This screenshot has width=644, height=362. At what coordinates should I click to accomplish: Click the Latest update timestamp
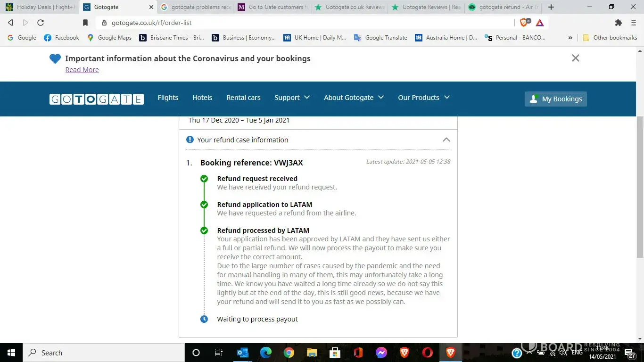[x=408, y=161]
